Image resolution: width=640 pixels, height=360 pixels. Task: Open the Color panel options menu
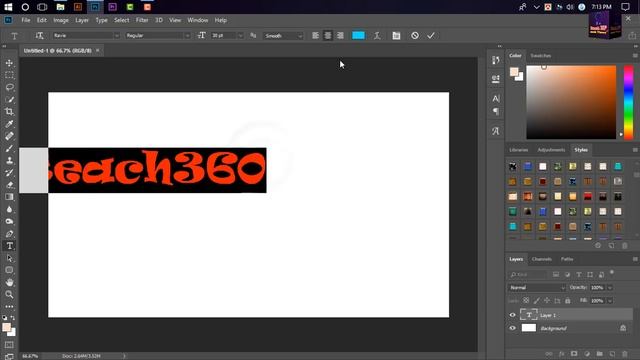(x=635, y=56)
